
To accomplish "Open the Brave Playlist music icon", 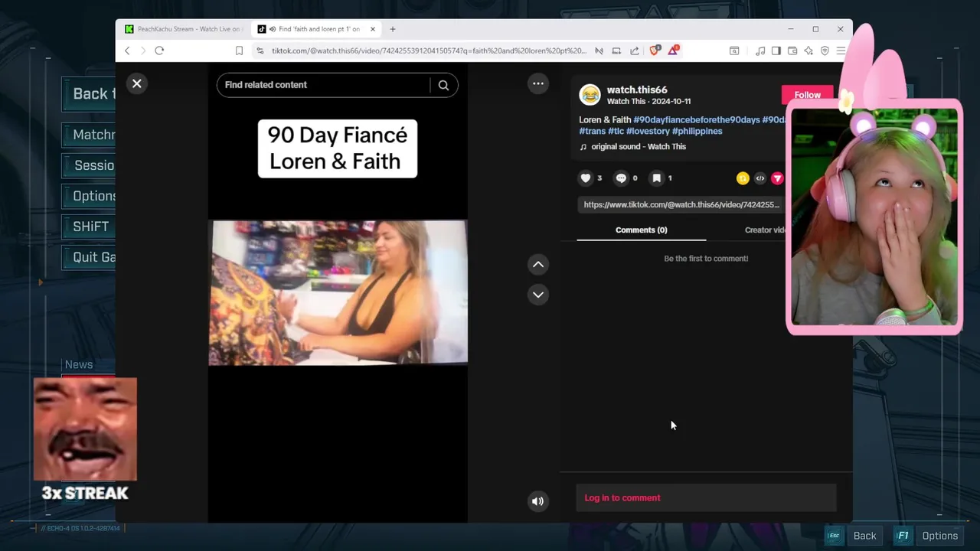I will 760,51.
